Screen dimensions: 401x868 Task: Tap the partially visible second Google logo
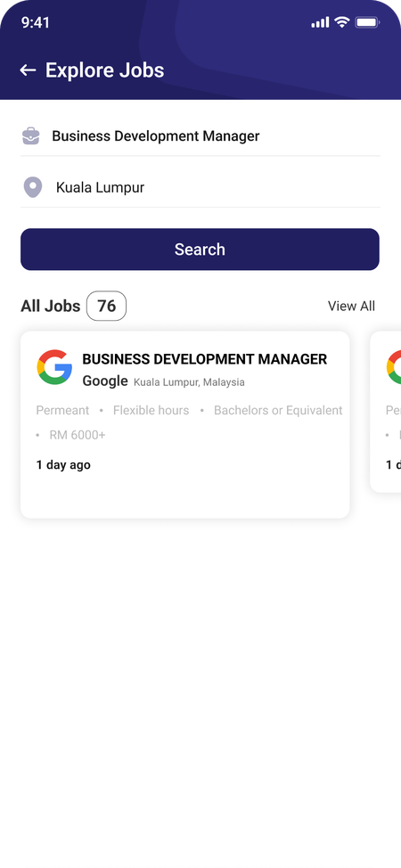(394, 367)
